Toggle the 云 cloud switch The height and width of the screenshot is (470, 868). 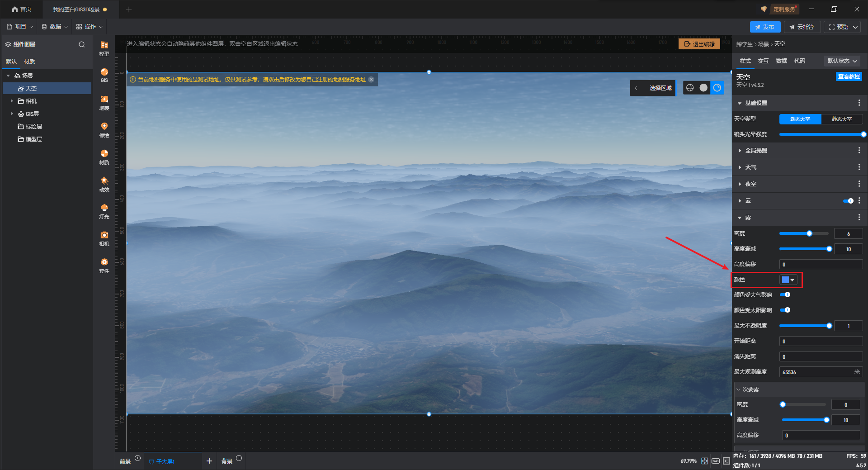(849, 201)
